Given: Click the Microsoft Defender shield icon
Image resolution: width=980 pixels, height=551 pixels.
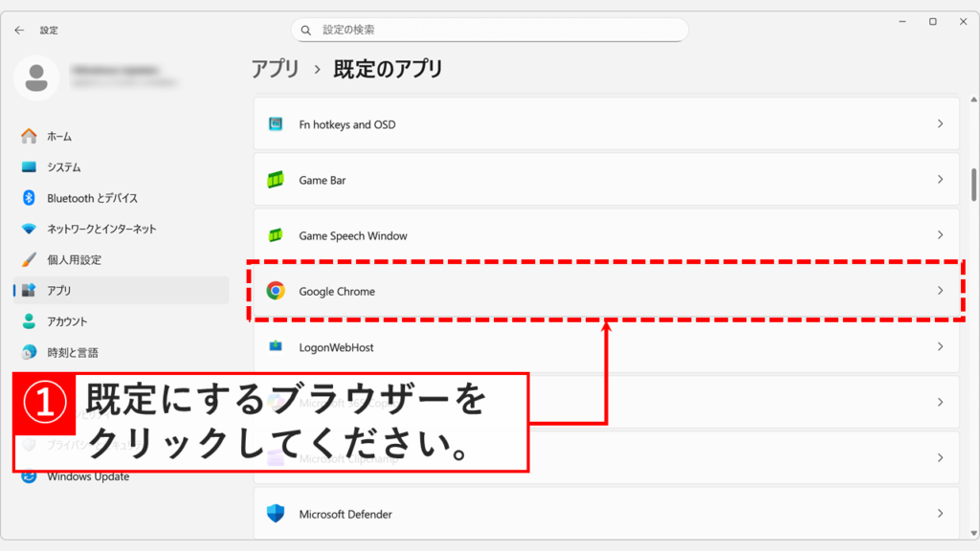Looking at the screenshot, I should 278,514.
